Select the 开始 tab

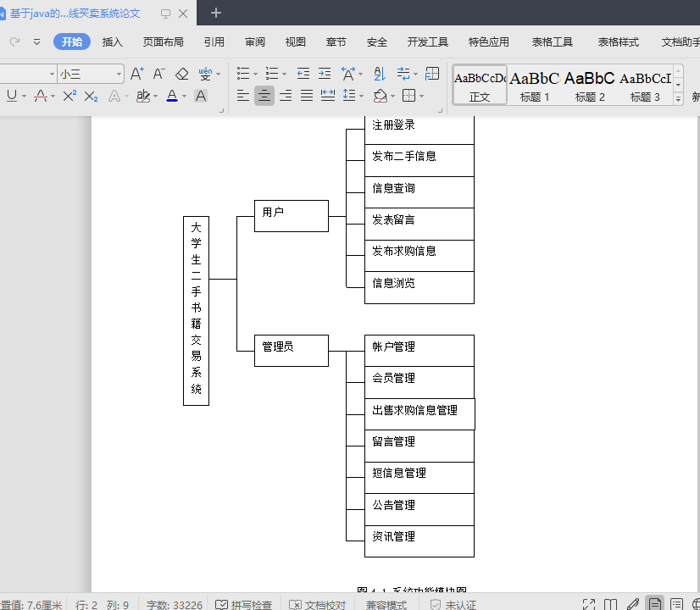pos(72,42)
